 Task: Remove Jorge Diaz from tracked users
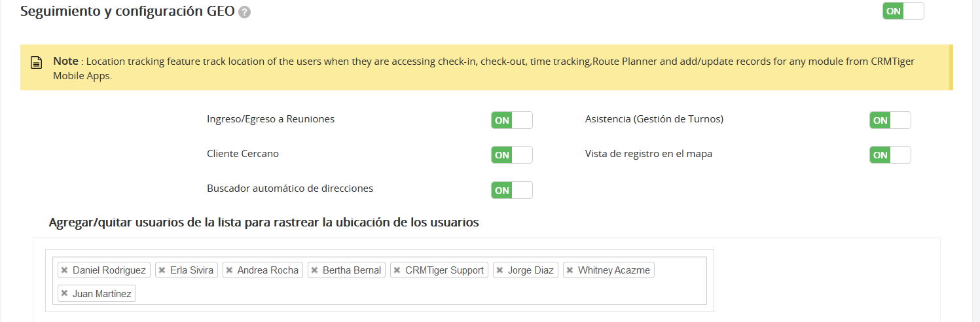pyautogui.click(x=499, y=270)
